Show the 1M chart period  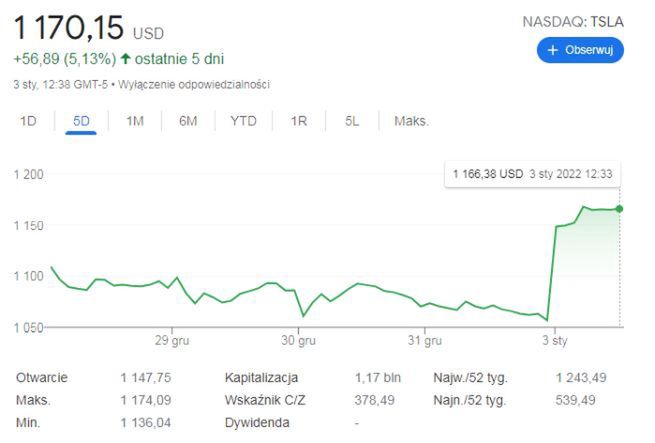(x=135, y=121)
